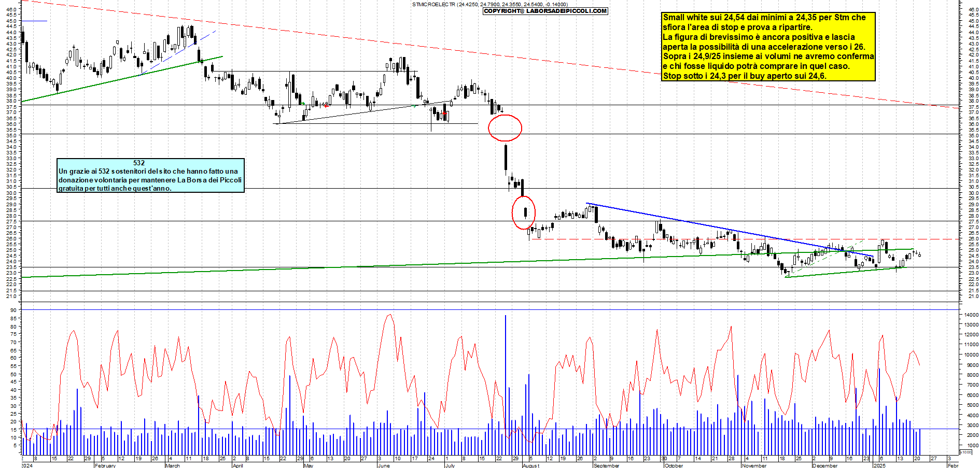Image resolution: width=980 pixels, height=468 pixels.
Task: Click the 1000 value on volume scale
Action: [972, 445]
